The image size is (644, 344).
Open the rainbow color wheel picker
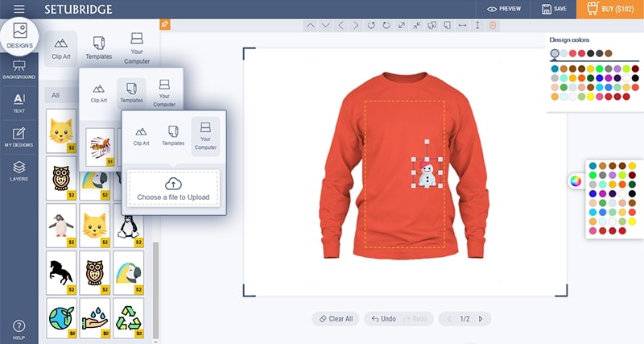(x=576, y=180)
